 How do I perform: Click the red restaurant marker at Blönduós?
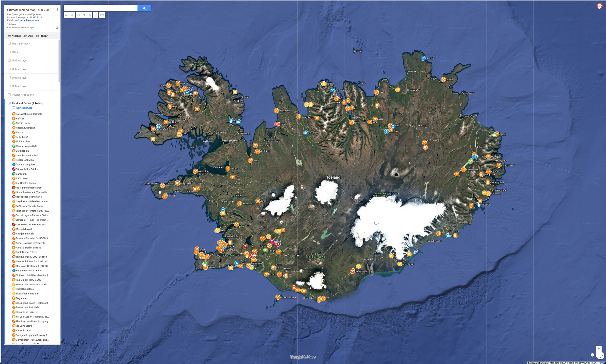point(277,124)
